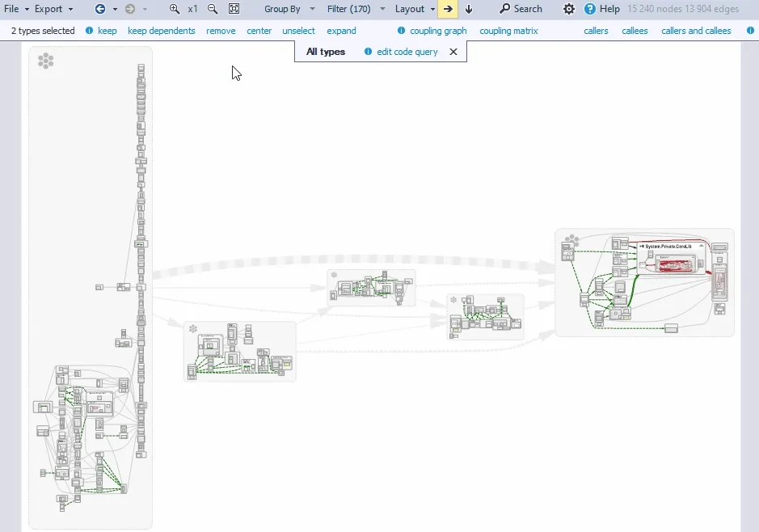Image resolution: width=759 pixels, height=532 pixels.
Task: Open the Export menu
Action: tap(53, 9)
